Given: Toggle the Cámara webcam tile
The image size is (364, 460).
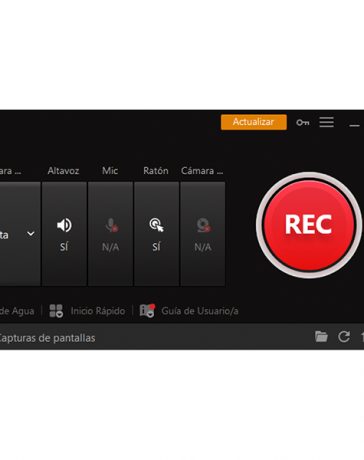Looking at the screenshot, I should [203, 234].
